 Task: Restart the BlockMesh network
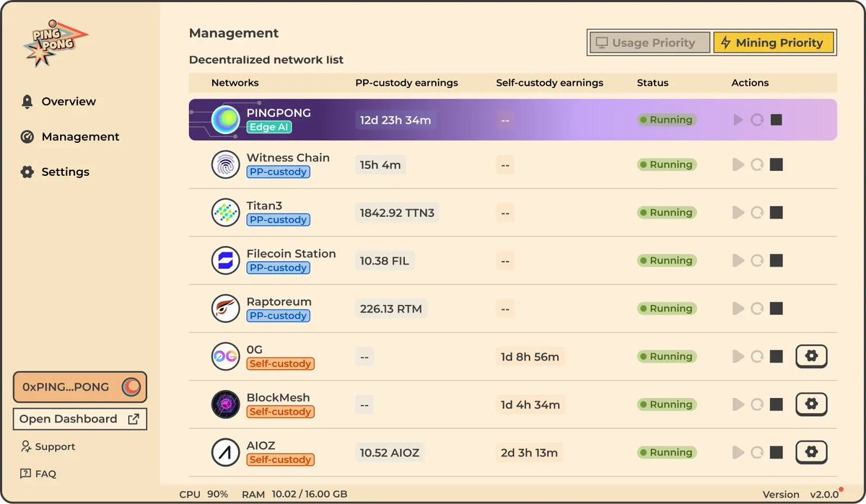tap(757, 404)
